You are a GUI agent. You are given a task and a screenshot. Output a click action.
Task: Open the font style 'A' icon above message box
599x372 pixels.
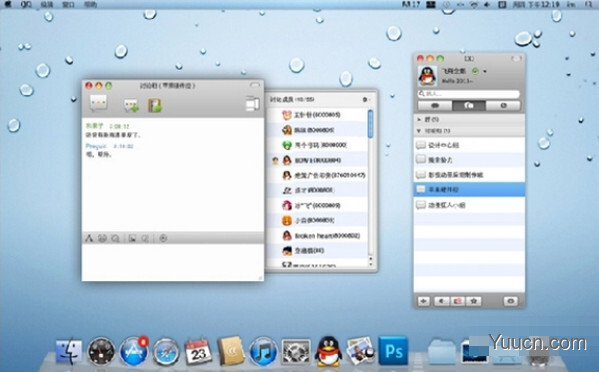coord(89,238)
